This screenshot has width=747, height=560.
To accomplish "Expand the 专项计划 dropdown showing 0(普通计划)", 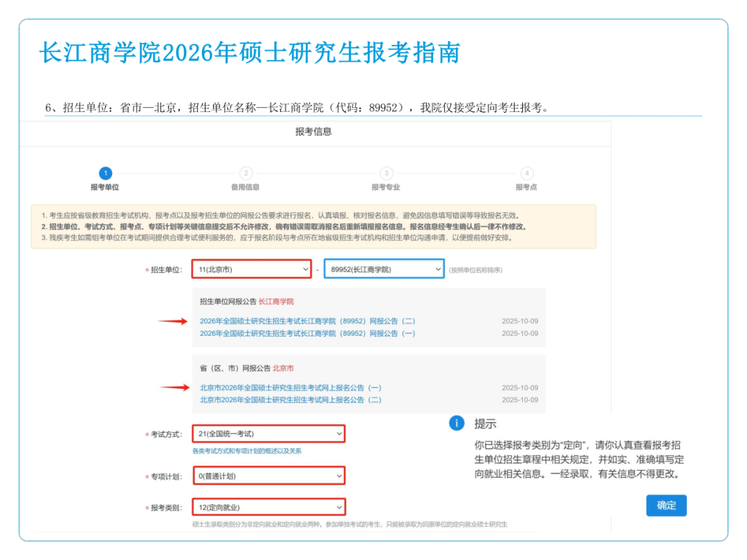I will pyautogui.click(x=268, y=476).
